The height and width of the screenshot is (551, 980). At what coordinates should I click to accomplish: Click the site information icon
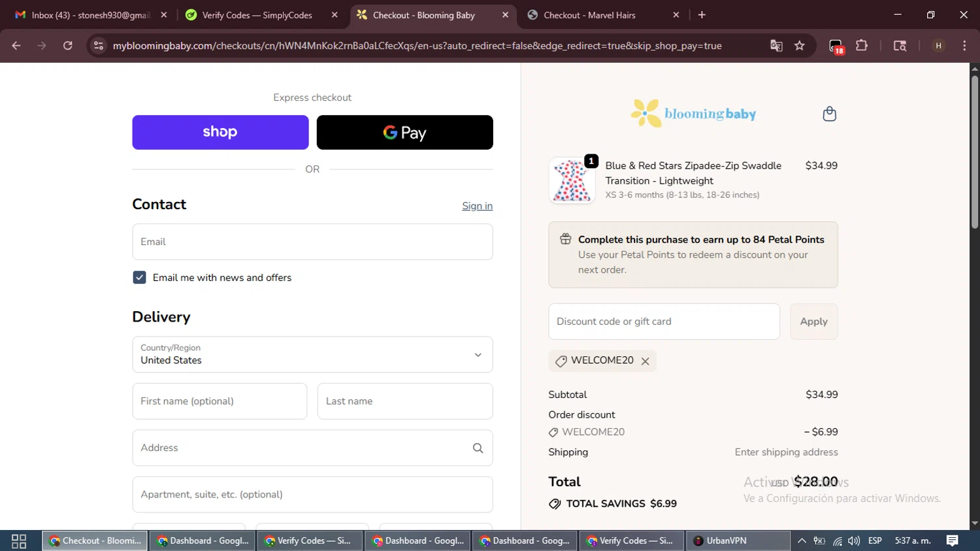(x=98, y=46)
